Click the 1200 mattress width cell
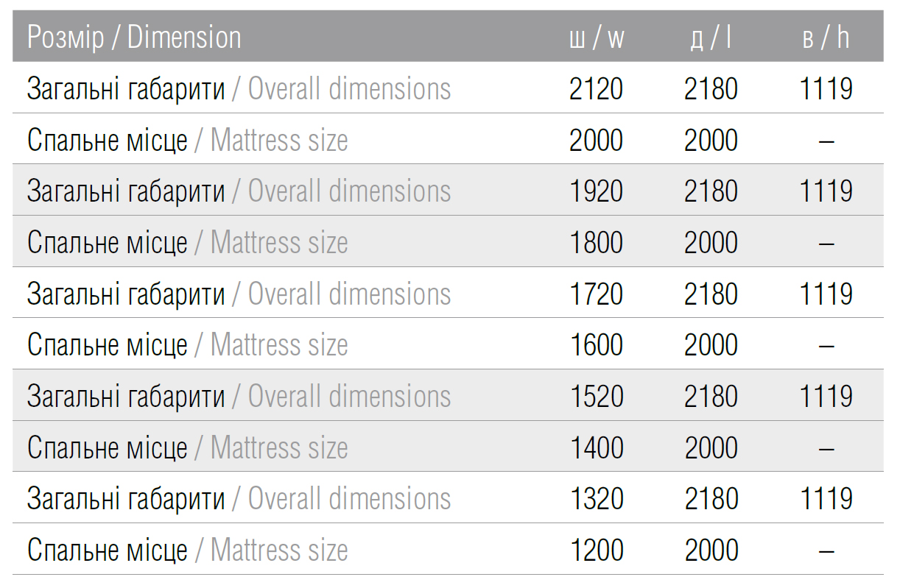Viewport: 900px width, 588px height. (597, 550)
